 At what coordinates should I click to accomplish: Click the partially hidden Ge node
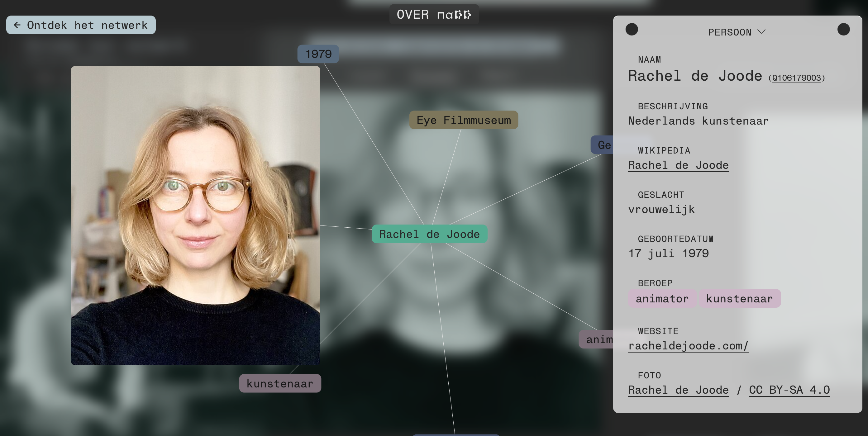click(x=603, y=145)
